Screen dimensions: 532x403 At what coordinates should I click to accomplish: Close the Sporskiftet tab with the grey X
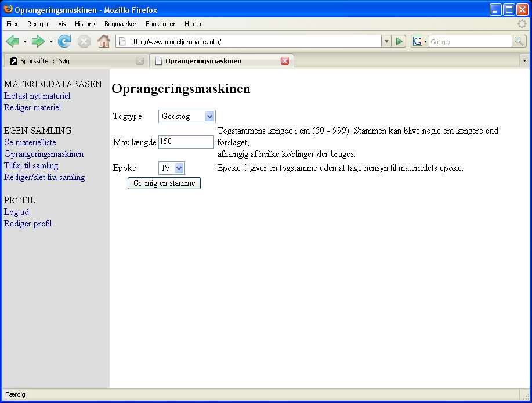click(139, 61)
